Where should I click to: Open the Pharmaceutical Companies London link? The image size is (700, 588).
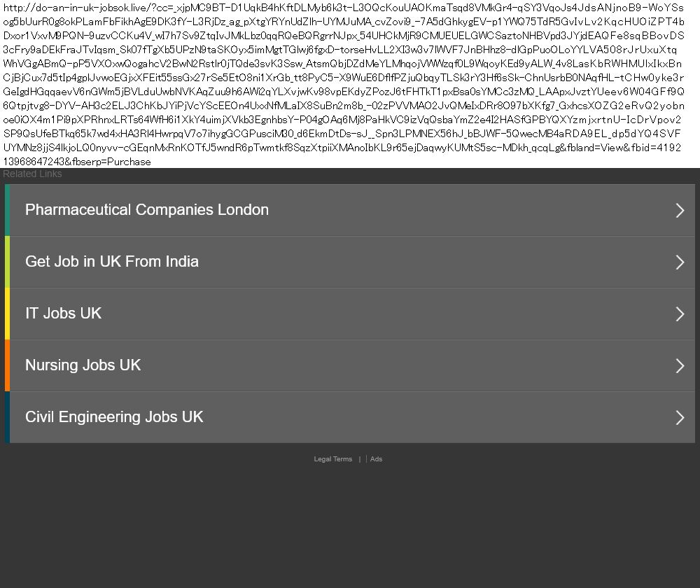click(147, 210)
